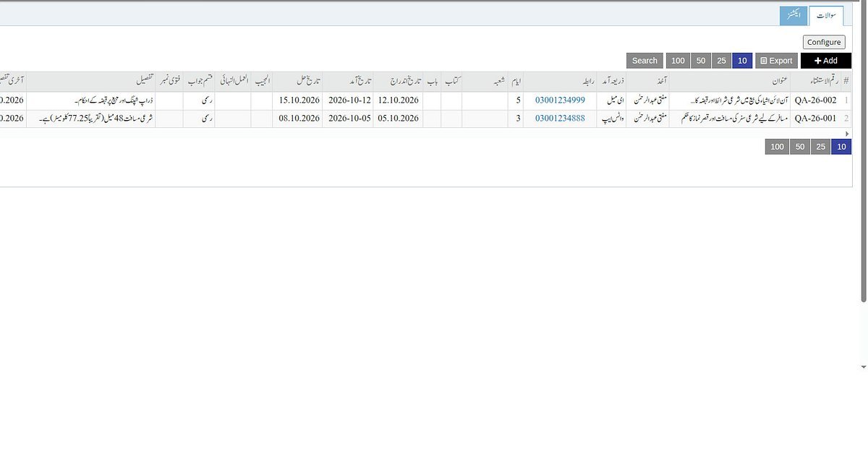Set page size 25 in toolbar beside Export

[x=721, y=61]
